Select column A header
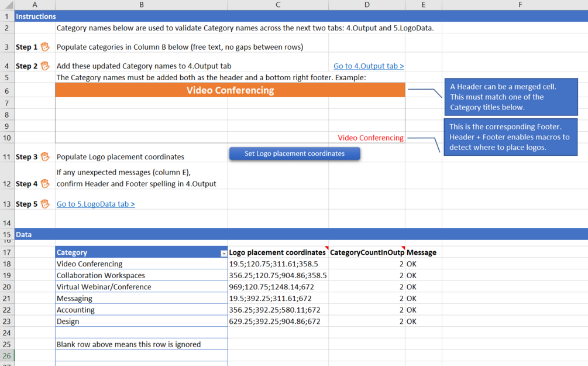The width and height of the screenshot is (588, 366). [35, 5]
